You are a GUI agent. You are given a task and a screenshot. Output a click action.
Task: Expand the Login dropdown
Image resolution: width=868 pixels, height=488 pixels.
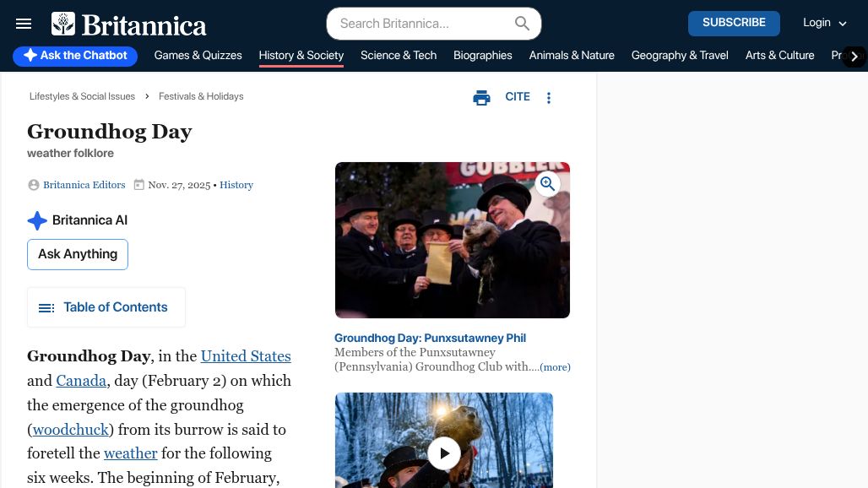(824, 24)
